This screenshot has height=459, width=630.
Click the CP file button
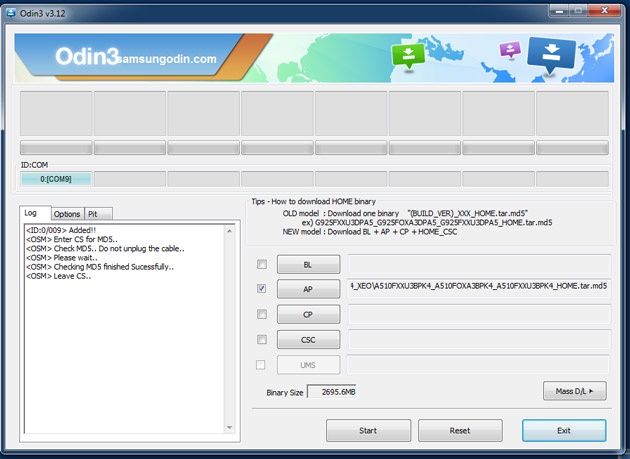[x=308, y=314]
